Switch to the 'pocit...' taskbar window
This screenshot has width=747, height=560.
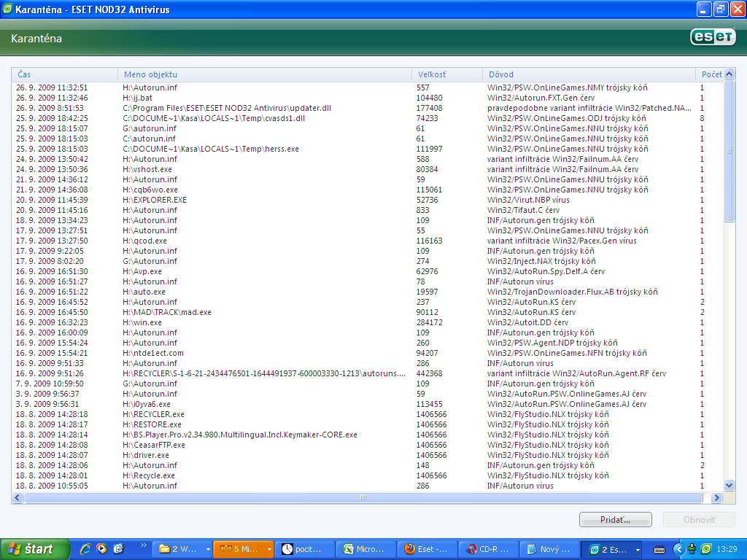(x=306, y=550)
